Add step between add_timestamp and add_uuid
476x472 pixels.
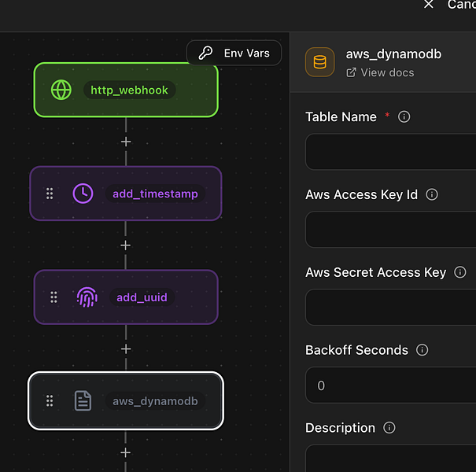click(x=126, y=245)
